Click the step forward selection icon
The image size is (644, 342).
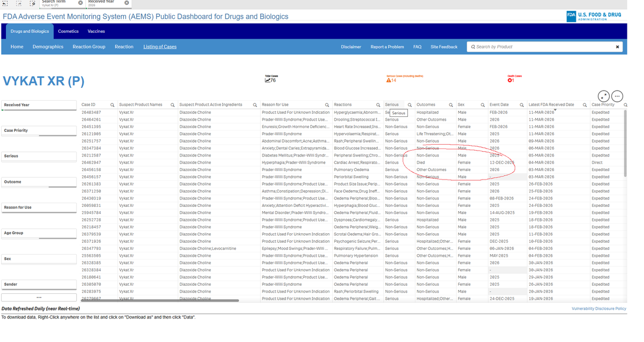coord(19,3)
